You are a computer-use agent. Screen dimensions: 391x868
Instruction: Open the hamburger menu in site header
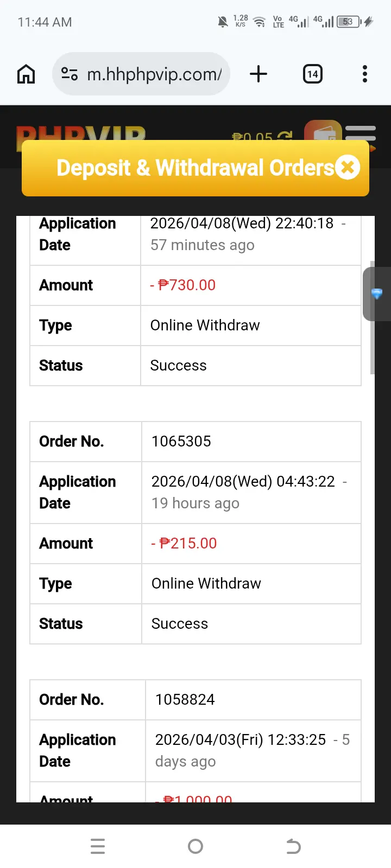tap(361, 132)
